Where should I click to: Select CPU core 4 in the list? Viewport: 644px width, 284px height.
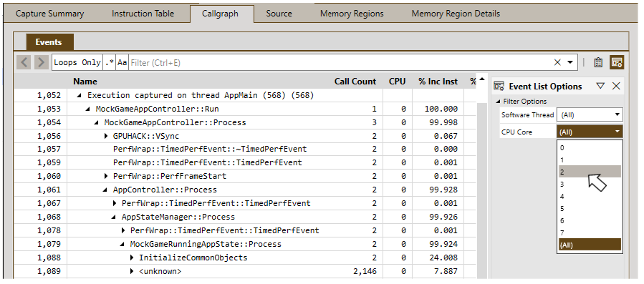[589, 197]
